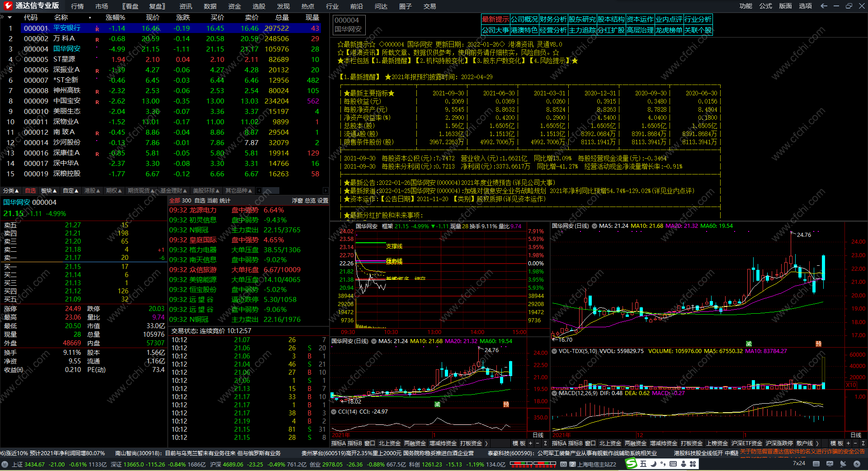Open the 公式 menu
868x471 pixels.
point(766,6)
